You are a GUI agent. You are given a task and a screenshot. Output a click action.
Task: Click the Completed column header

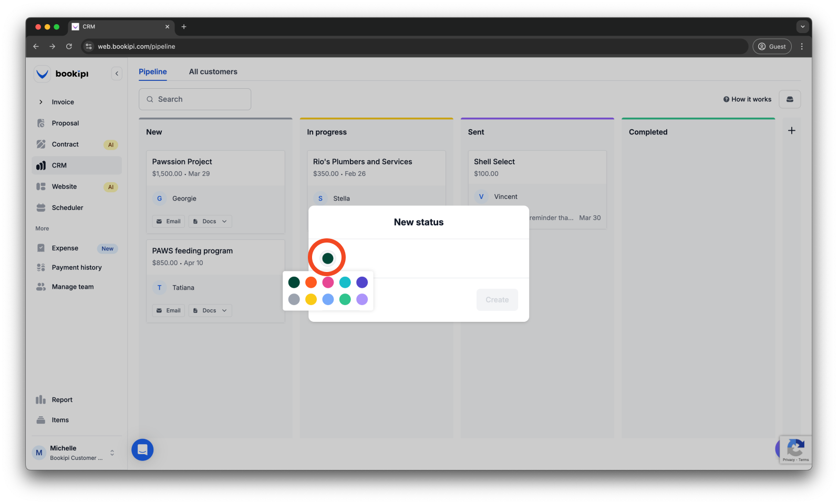pyautogui.click(x=648, y=132)
